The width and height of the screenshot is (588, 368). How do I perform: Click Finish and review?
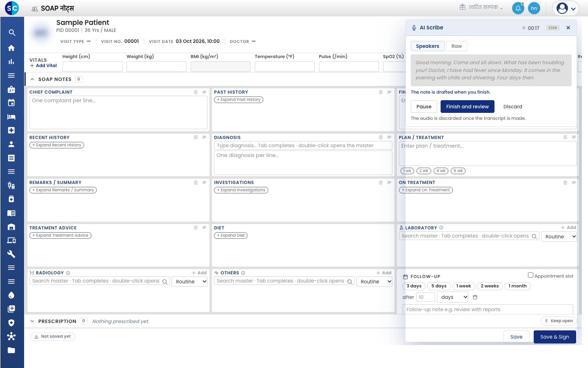pos(468,107)
